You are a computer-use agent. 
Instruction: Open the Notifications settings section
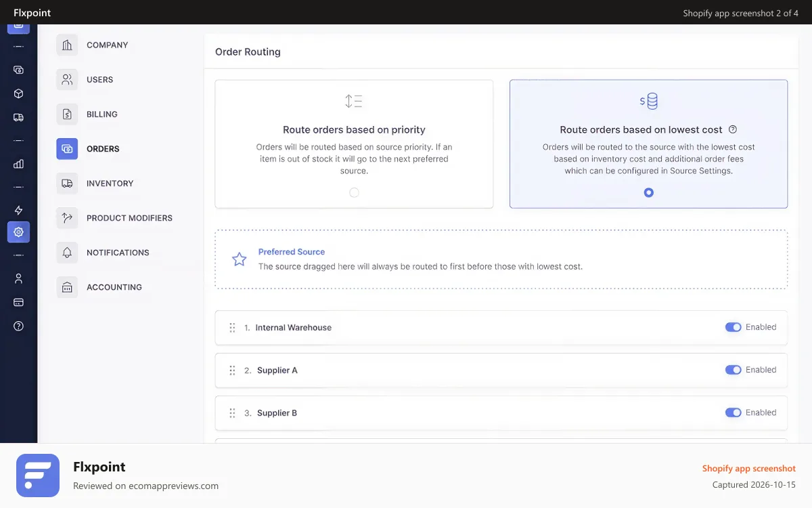point(103,253)
